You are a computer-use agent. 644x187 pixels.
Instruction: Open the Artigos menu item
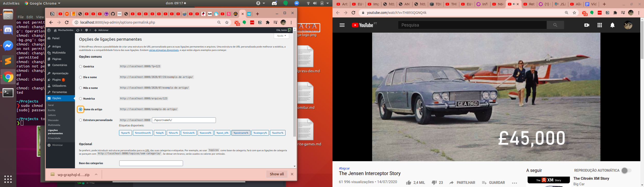tap(56, 47)
